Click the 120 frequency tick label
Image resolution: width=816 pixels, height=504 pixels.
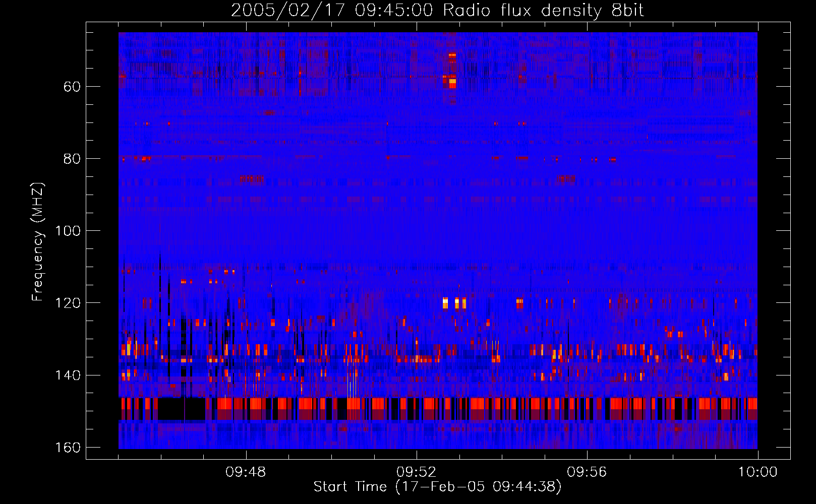pos(68,303)
